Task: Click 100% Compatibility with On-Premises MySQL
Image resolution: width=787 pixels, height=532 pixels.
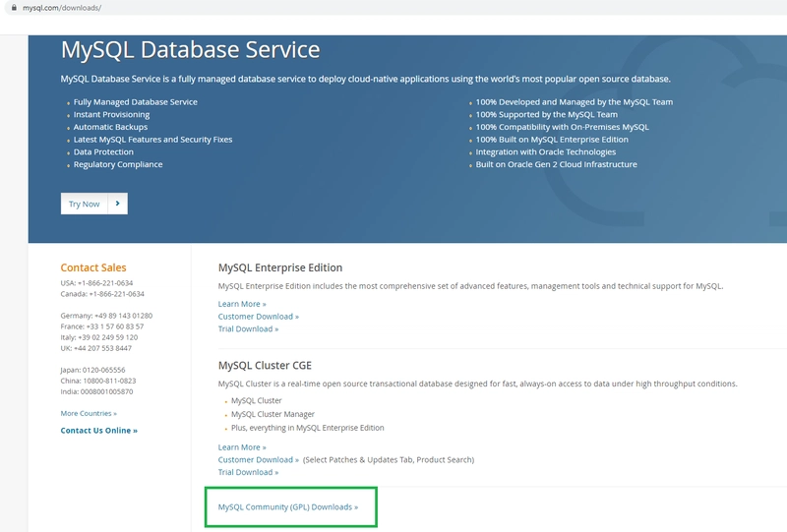Action: click(562, 127)
